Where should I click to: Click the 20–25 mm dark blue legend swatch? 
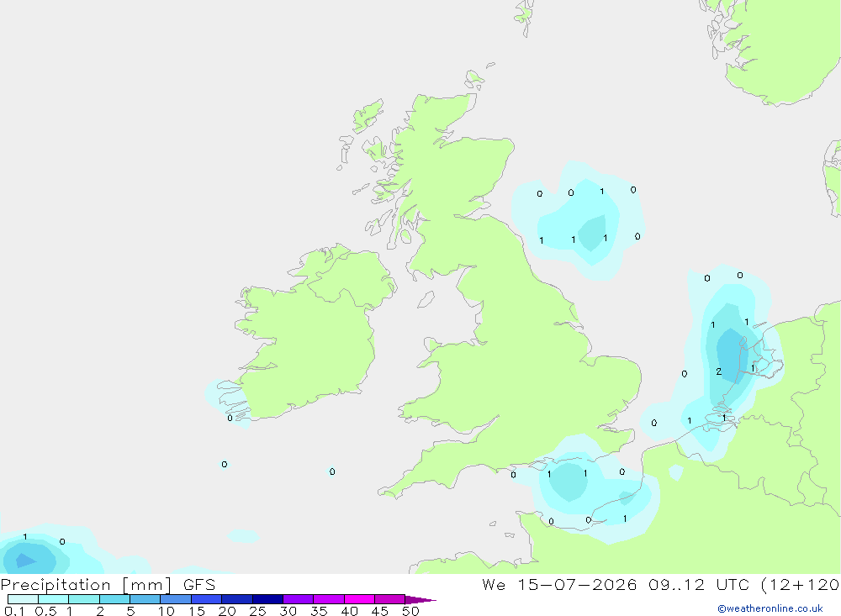coord(237,599)
